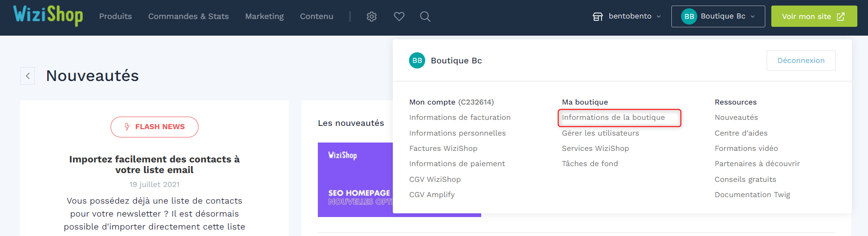868x236 pixels.
Task: Open Informations de paiement
Action: 457,164
